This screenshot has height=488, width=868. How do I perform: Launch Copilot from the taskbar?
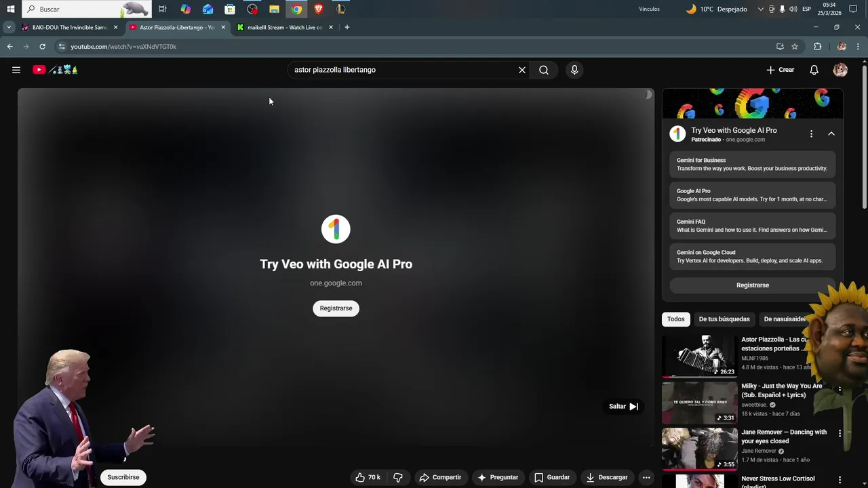[x=185, y=9]
